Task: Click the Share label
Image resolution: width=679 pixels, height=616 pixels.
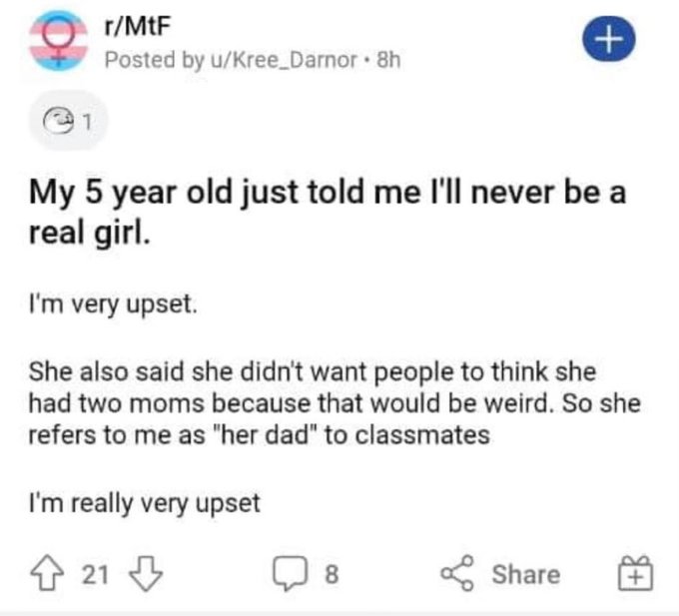Action: pyautogui.click(x=527, y=574)
